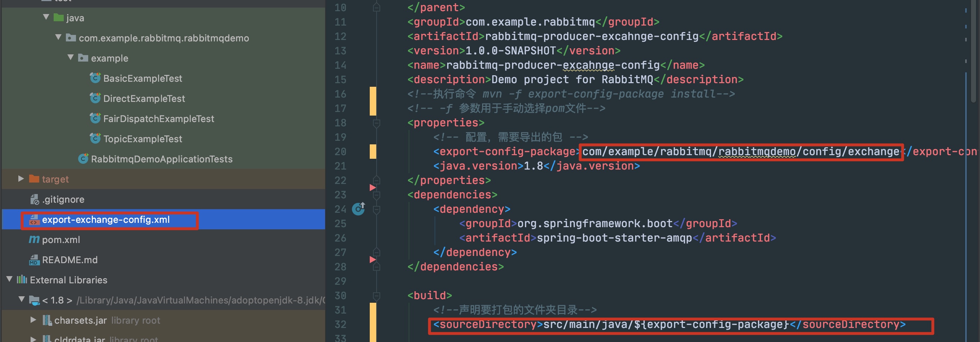Click the fold marker at line 28 closing dependencies
This screenshot has height=342, width=980.
pos(376,266)
